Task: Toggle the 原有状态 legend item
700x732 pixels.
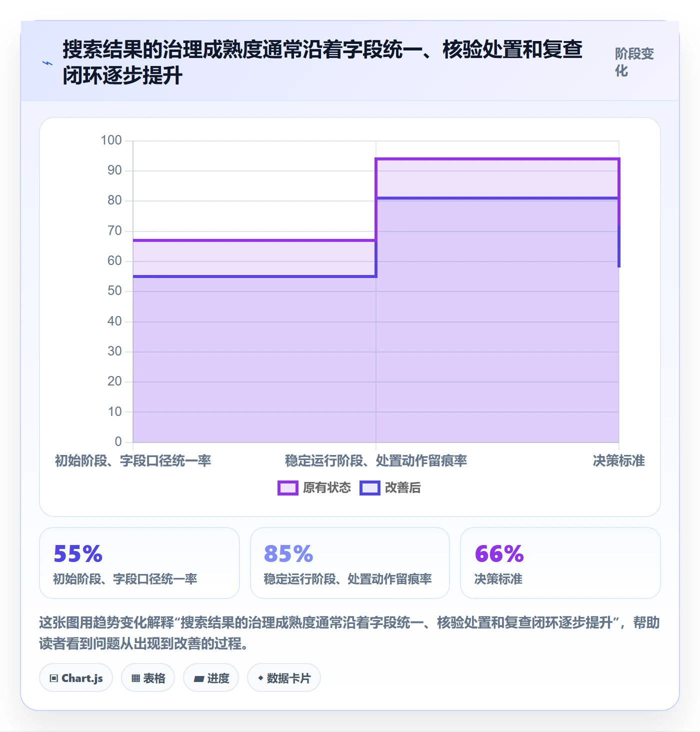Action: point(314,488)
